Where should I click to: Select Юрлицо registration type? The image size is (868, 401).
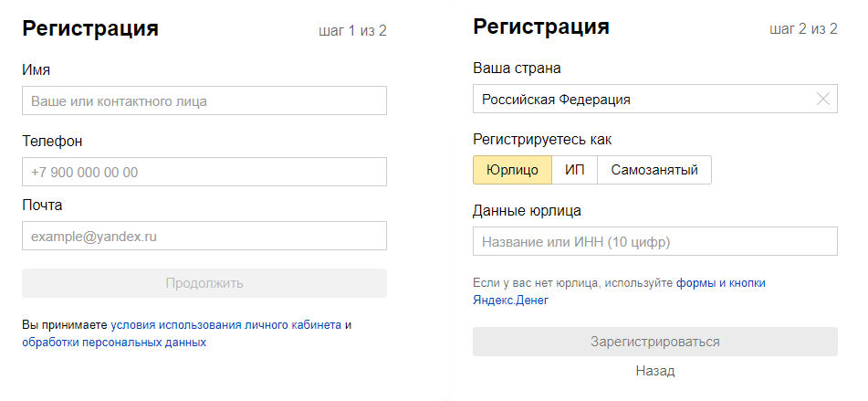tap(512, 170)
